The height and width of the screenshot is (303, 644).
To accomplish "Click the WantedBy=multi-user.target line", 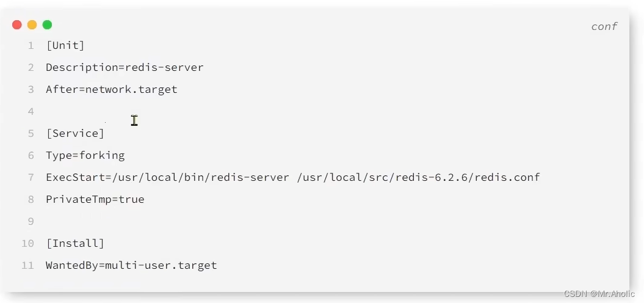I will click(x=131, y=265).
